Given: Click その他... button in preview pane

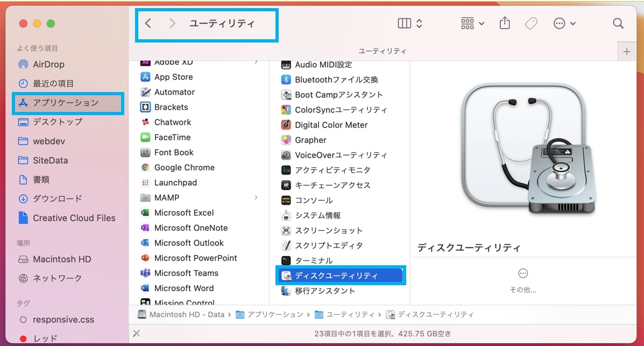Looking at the screenshot, I should click(x=523, y=281).
